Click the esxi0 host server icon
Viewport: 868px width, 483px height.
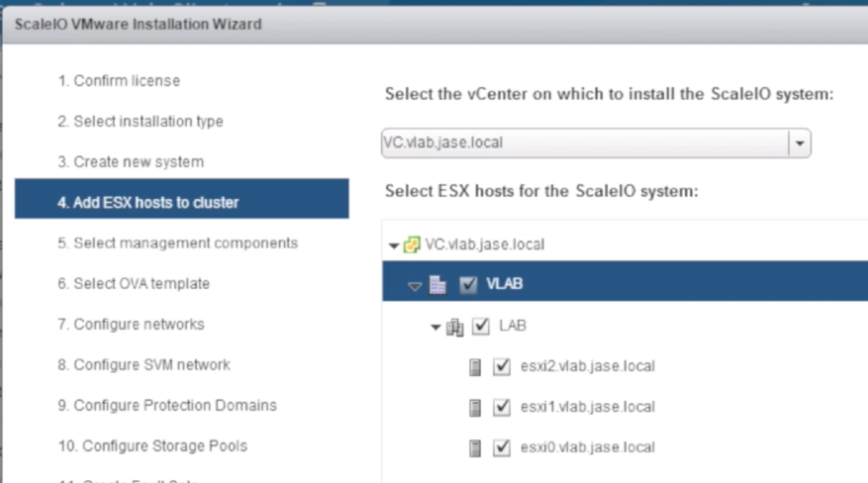476,448
